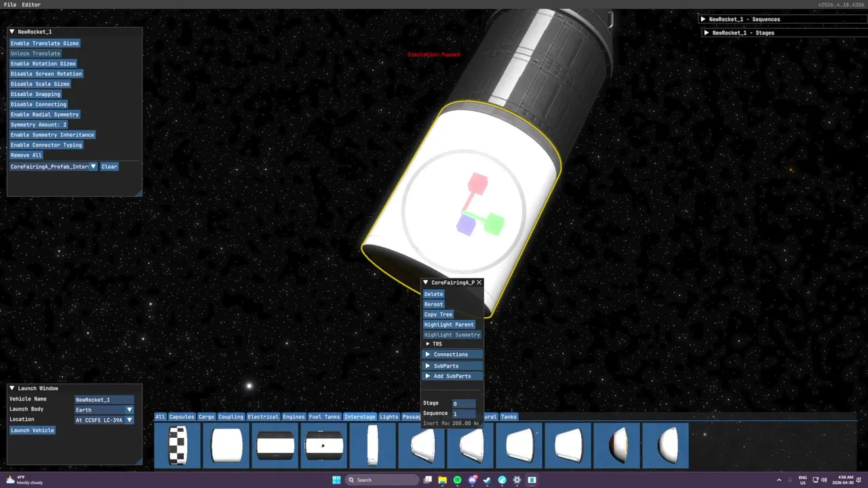Click the Reroot button

(x=433, y=304)
